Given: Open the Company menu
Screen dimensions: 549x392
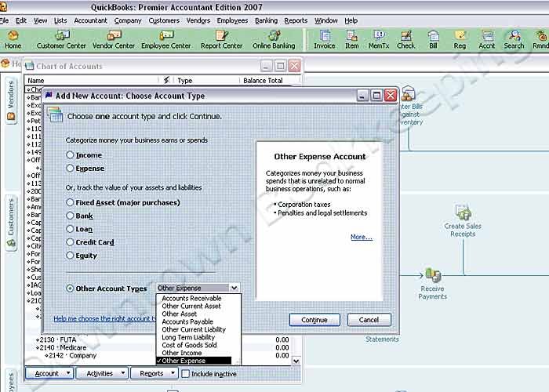Looking at the screenshot, I should [x=128, y=20].
